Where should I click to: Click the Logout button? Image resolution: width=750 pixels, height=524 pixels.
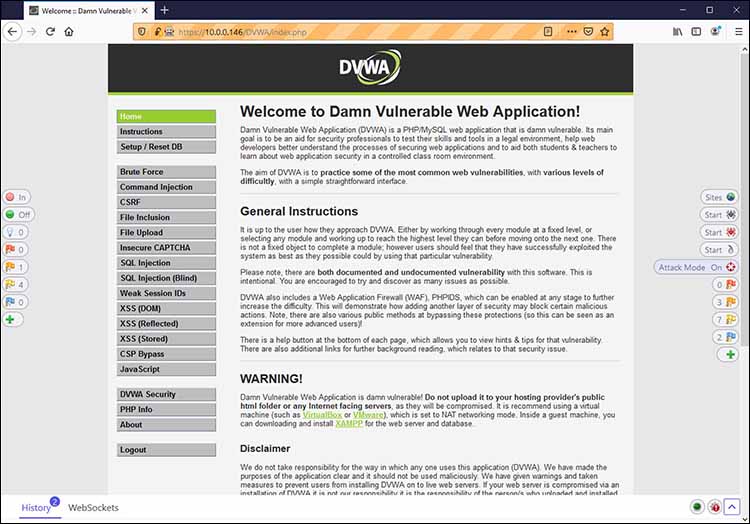[x=166, y=450]
